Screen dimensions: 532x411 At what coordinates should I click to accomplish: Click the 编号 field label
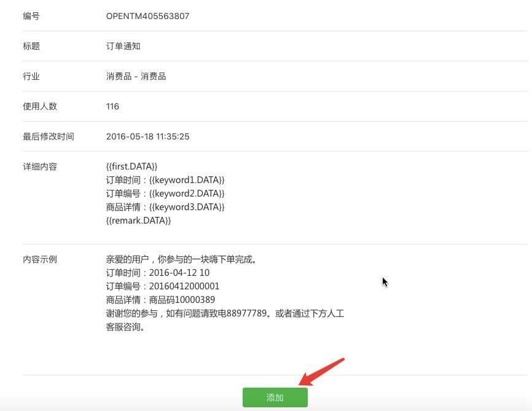tap(31, 16)
